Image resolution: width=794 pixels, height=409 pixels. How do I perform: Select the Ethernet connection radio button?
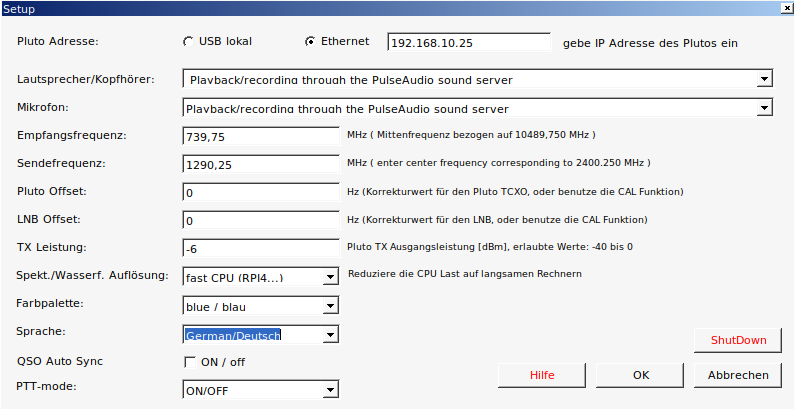(310, 42)
